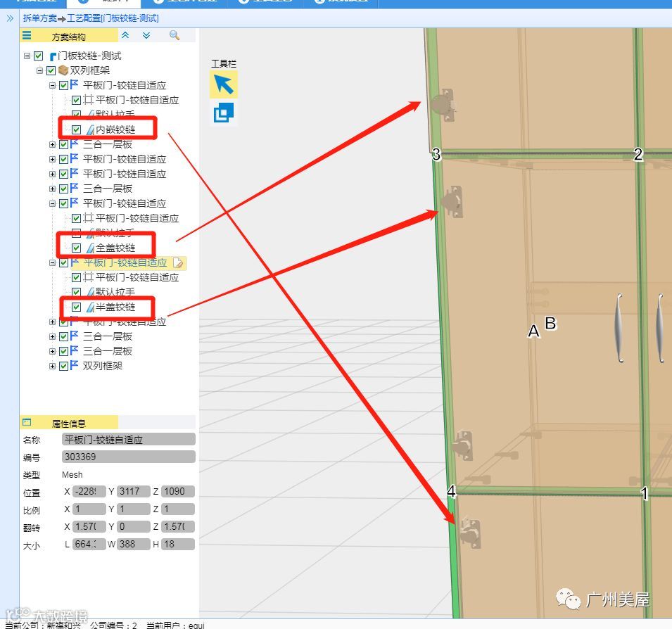
Task: Toggle checkbox of last 三合一层板 above bottom 双列框架
Action: (63, 351)
